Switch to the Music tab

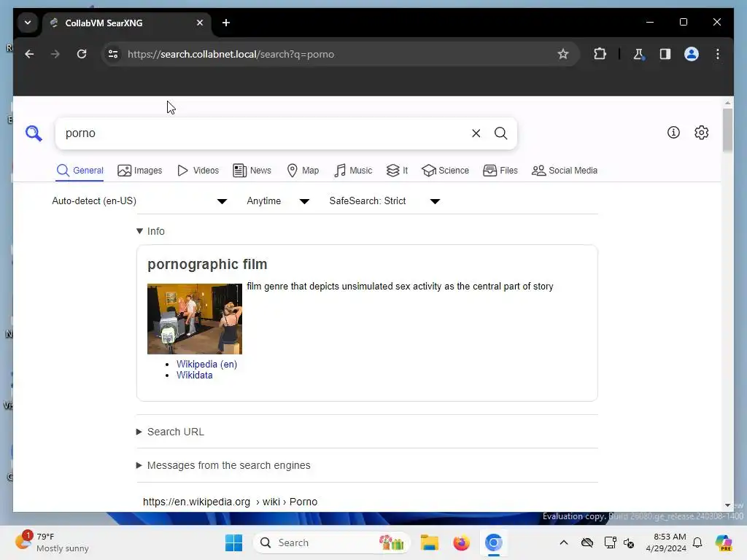click(x=353, y=171)
